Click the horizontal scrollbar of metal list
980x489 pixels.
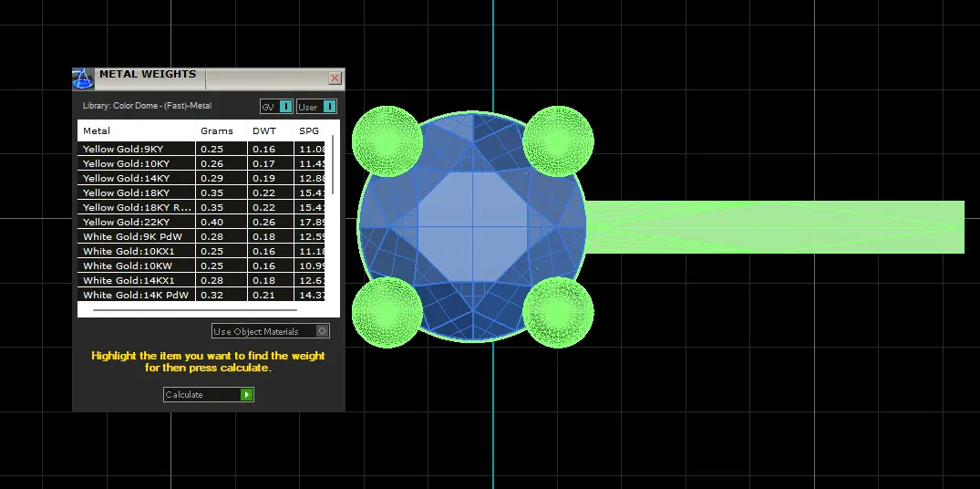click(195, 309)
